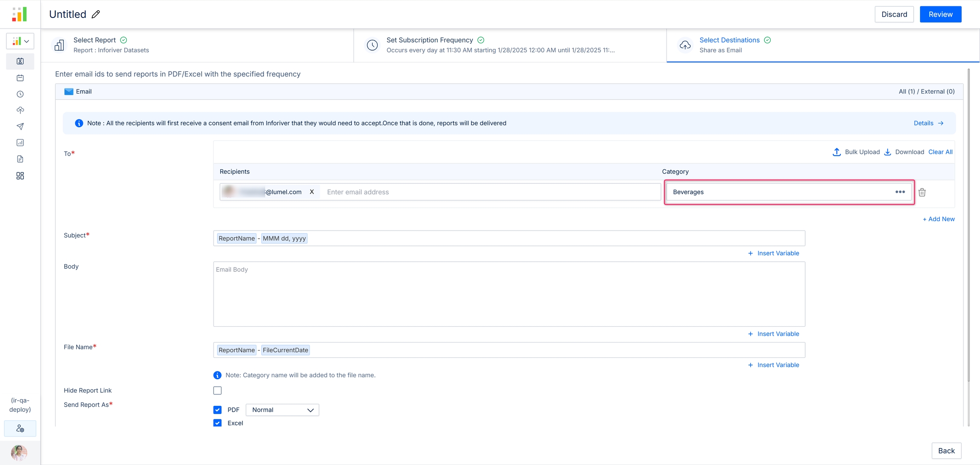Open the clock history icon in sidebar
Image resolution: width=980 pixels, height=465 pixels.
20,94
